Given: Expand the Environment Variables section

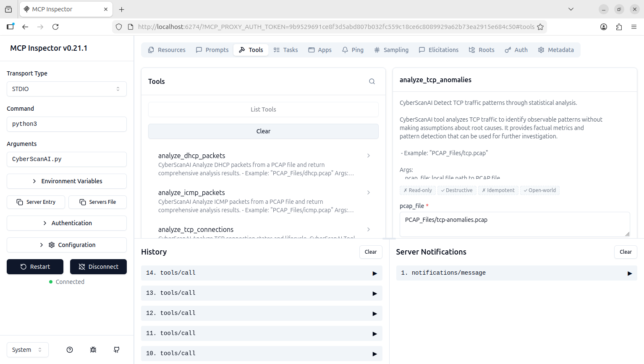Looking at the screenshot, I should pos(67,181).
